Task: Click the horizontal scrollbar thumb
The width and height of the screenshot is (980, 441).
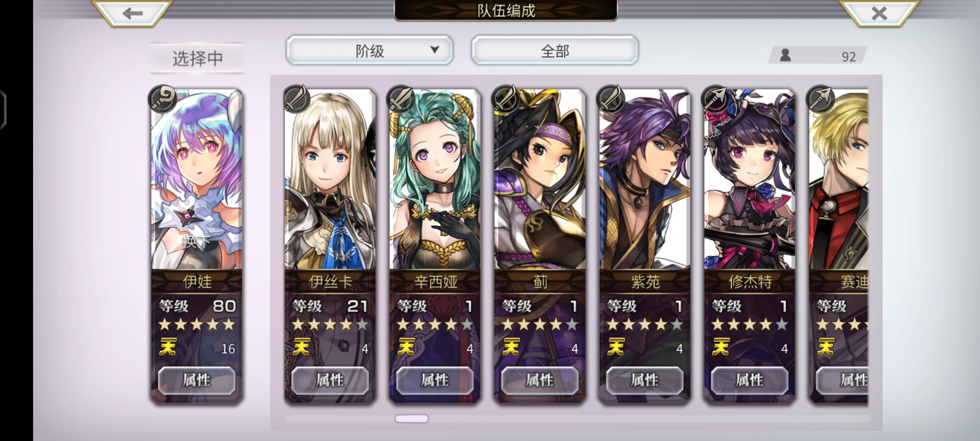Action: tap(412, 419)
